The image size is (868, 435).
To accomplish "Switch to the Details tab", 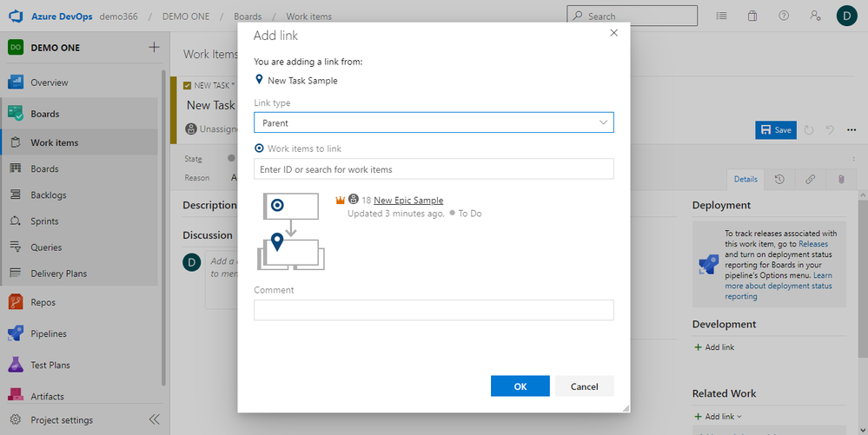I will pyautogui.click(x=745, y=179).
